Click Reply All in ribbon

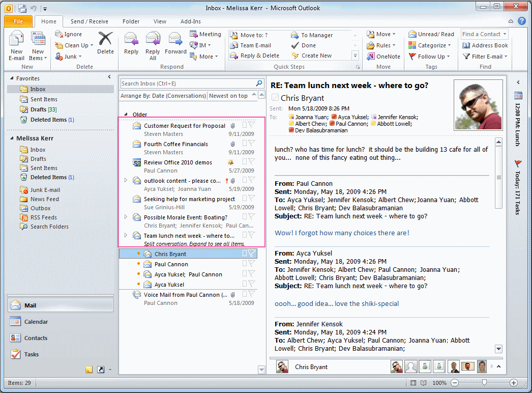[153, 45]
